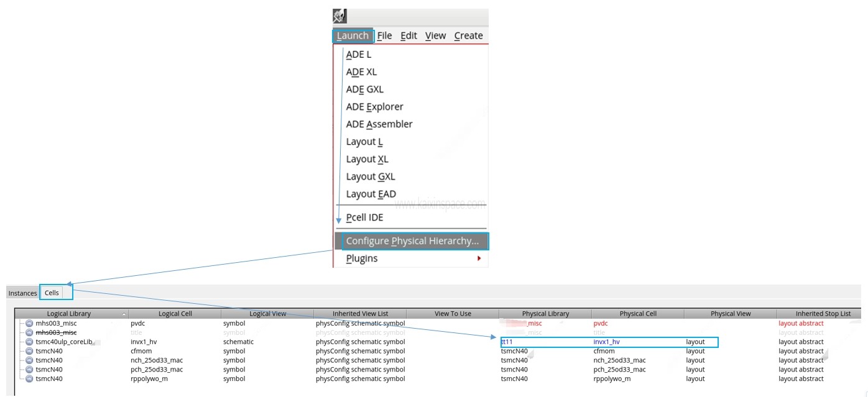Click the invx1_hv physical cell entry
Viewport: 868px width, 397px height.
point(606,342)
